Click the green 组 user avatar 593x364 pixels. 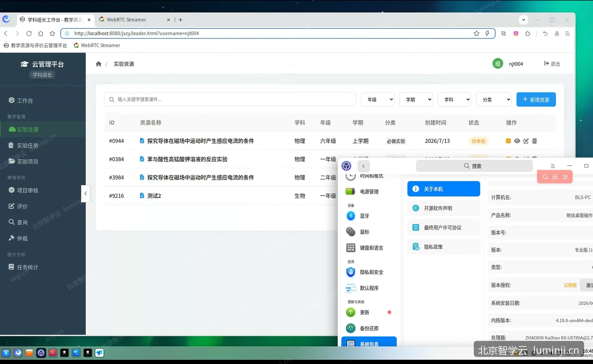pyautogui.click(x=498, y=64)
